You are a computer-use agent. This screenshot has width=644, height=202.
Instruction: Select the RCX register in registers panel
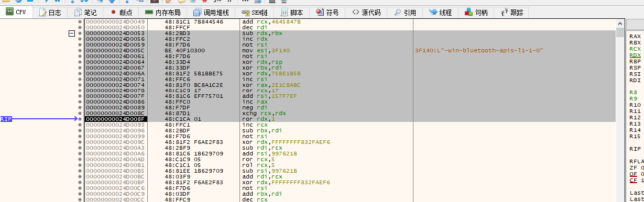point(635,49)
